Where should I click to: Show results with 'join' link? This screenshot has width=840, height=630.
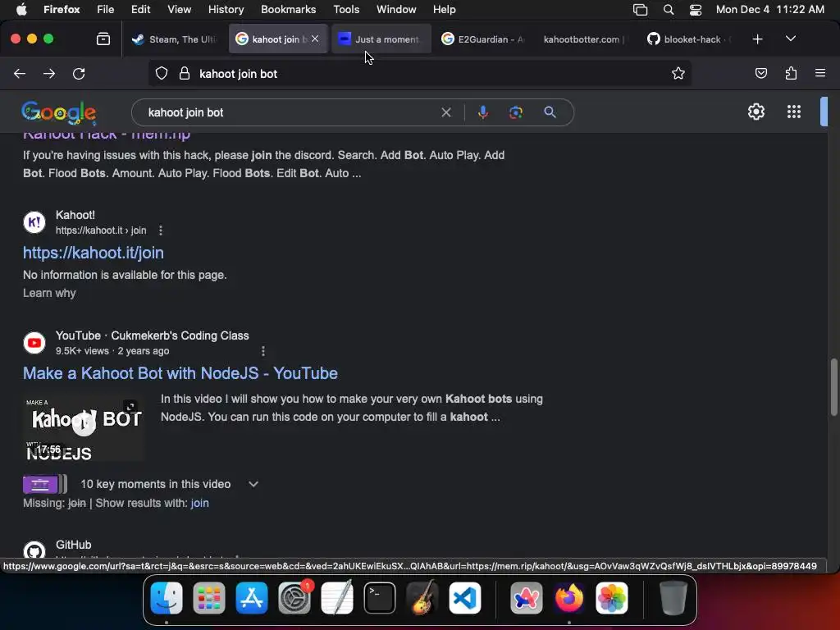200,503
